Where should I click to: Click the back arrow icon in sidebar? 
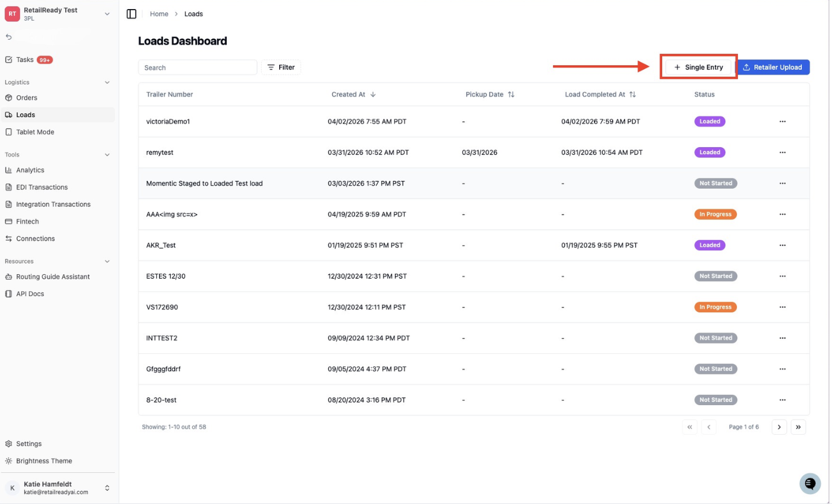coord(8,37)
